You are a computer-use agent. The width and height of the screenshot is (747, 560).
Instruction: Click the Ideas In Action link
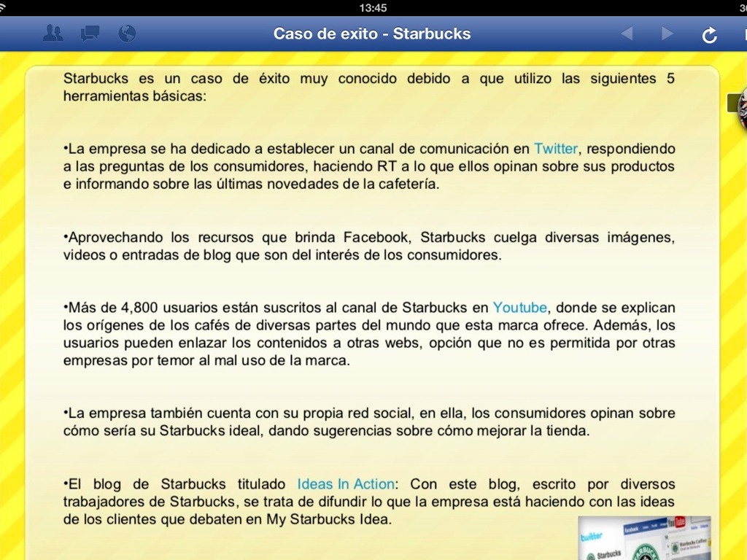[346, 484]
